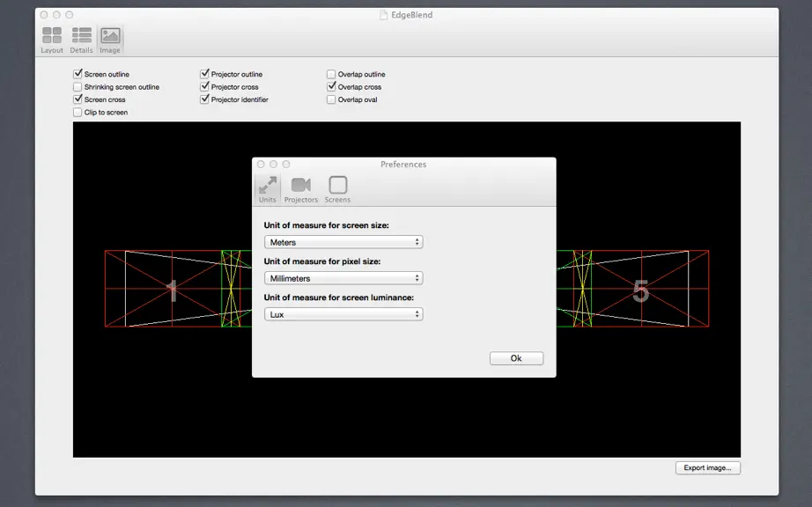Open the Meters screen size dropdown
Screen dimensions: 812x507
click(343, 242)
